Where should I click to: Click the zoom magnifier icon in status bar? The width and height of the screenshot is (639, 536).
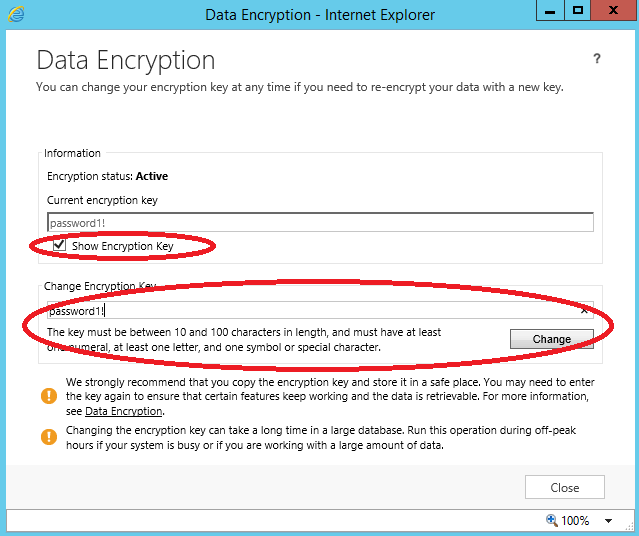pyautogui.click(x=551, y=520)
